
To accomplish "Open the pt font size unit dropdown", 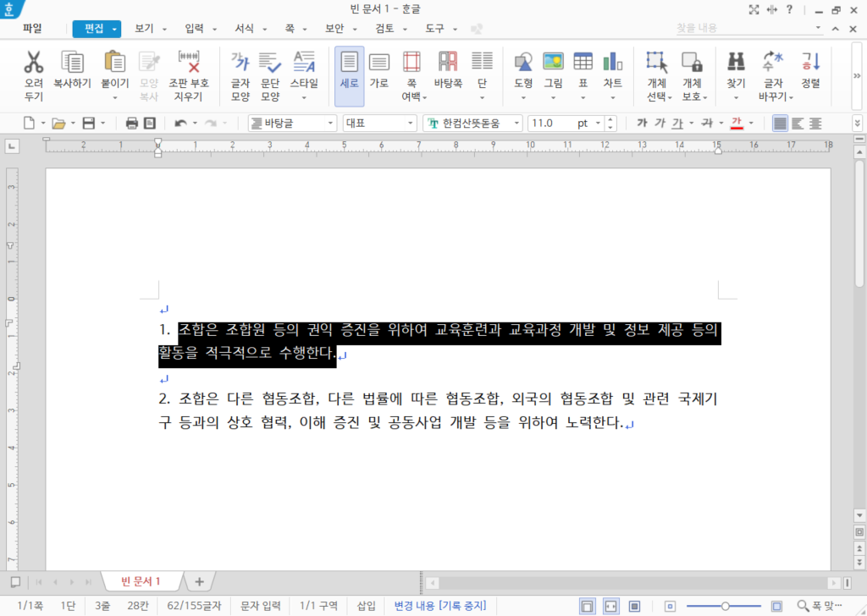I will [x=598, y=124].
